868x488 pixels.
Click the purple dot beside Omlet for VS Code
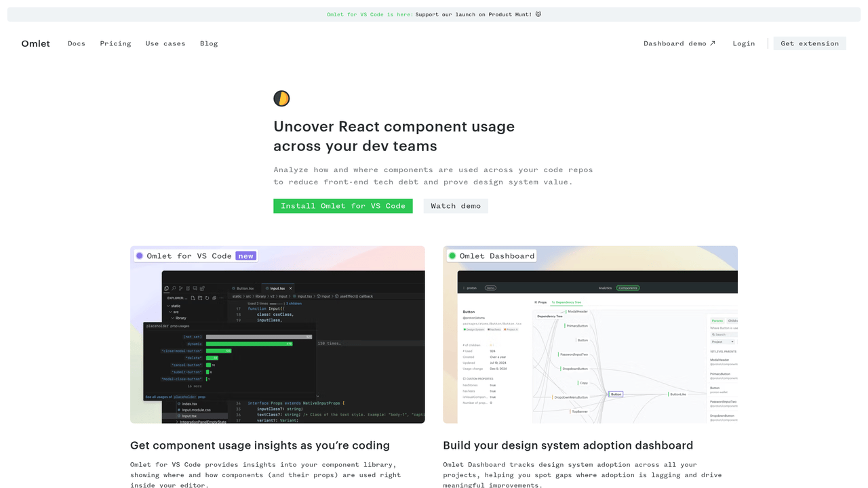click(140, 256)
